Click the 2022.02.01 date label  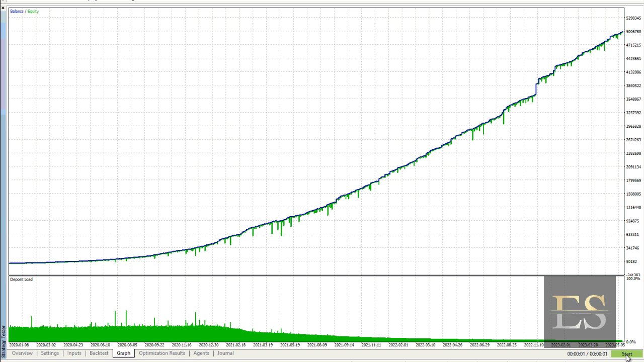(x=398, y=345)
